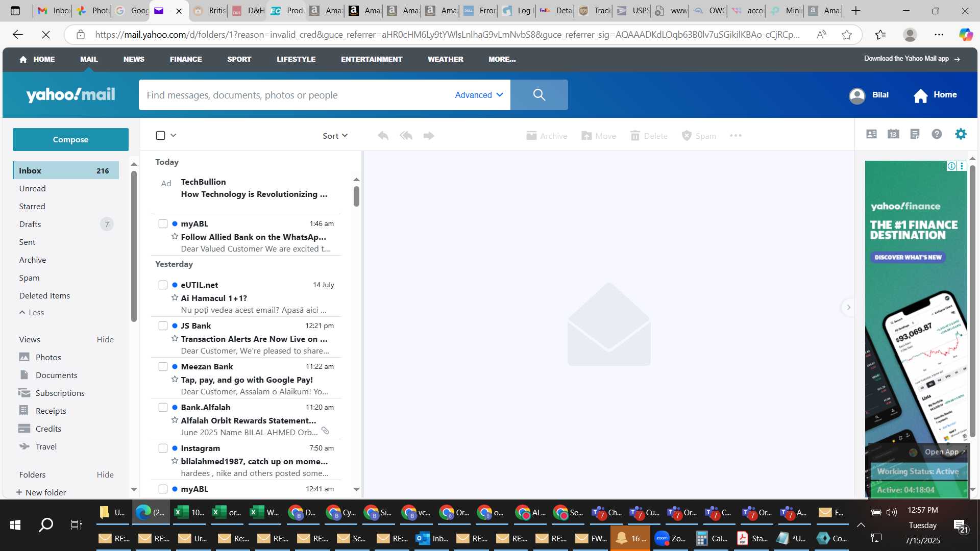
Task: Open the Subscriptions view icon
Action: pos(24,393)
